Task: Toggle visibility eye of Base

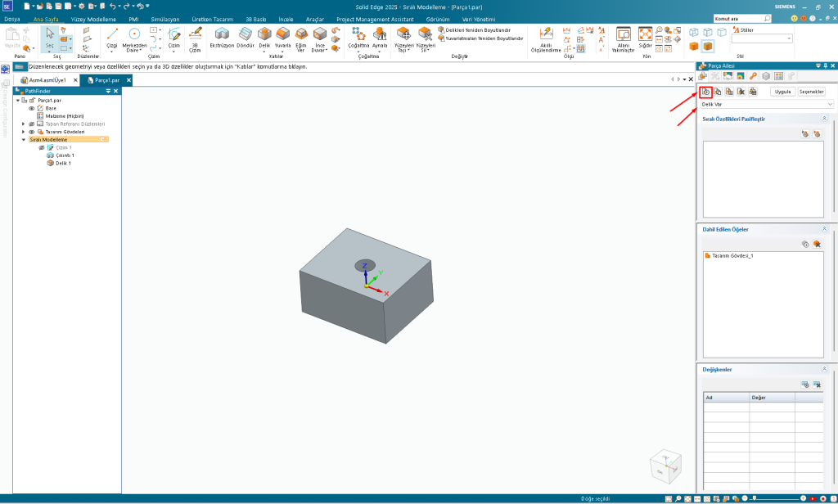Action: click(x=32, y=108)
